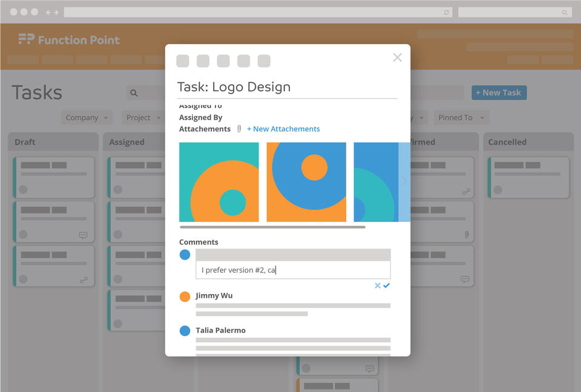Close the Logo Design task dialog
This screenshot has height=392, width=581.
(397, 57)
